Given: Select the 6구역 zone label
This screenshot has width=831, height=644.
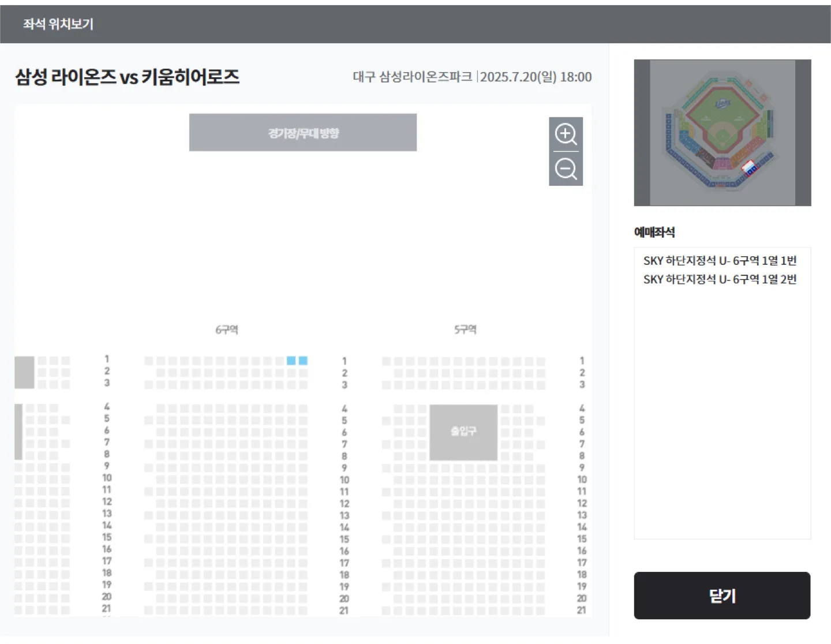Looking at the screenshot, I should coord(227,330).
